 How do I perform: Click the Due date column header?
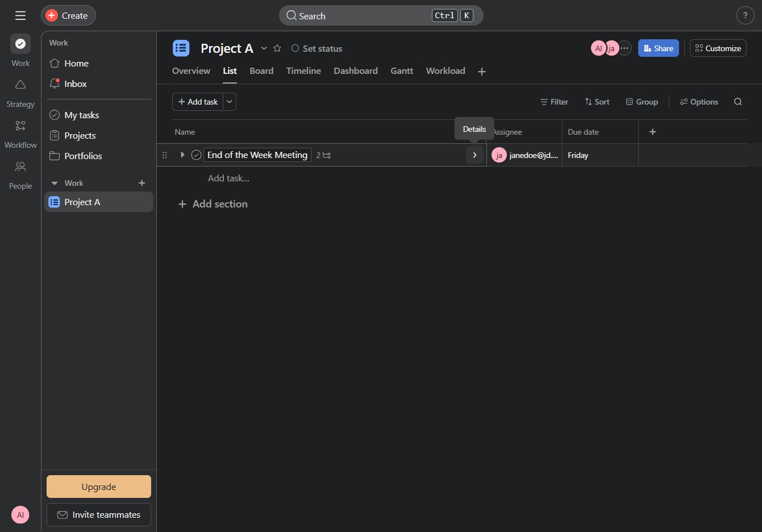click(584, 132)
